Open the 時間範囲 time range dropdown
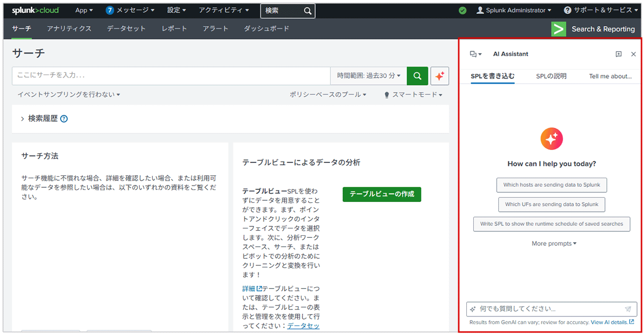The image size is (644, 335). tap(369, 76)
